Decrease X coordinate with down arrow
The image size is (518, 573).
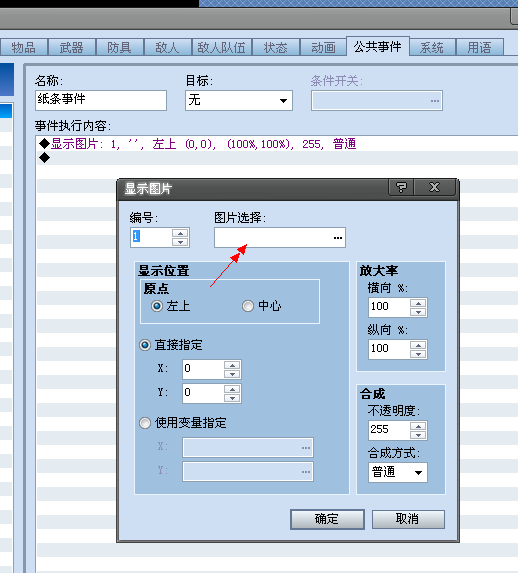pyautogui.click(x=232, y=374)
